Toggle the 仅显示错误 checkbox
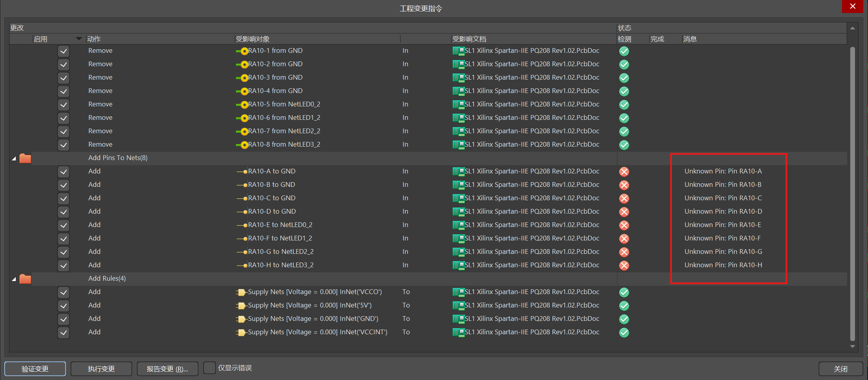 point(210,368)
